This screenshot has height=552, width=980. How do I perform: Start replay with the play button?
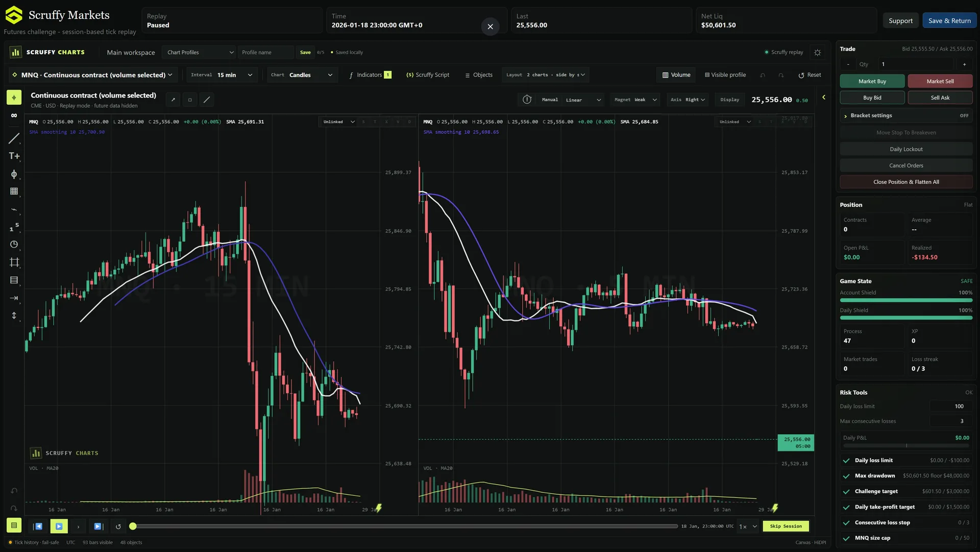(59, 526)
